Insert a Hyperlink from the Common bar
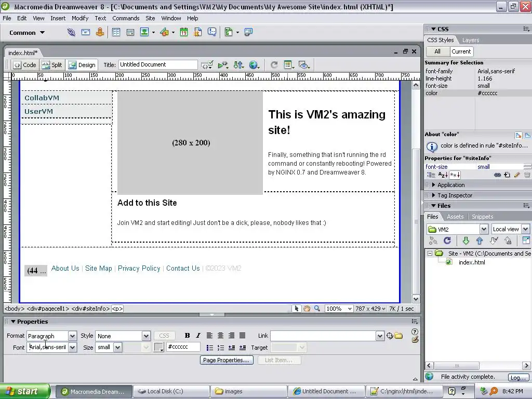The height and width of the screenshot is (399, 532). coord(71,32)
